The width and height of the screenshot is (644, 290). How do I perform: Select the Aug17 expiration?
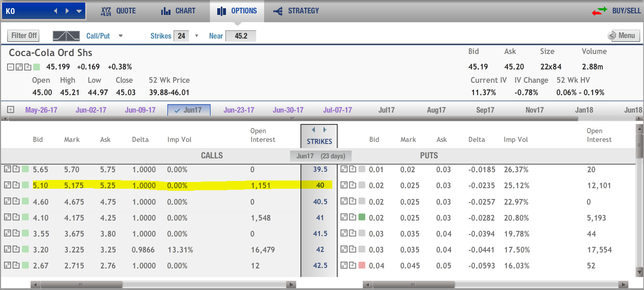pyautogui.click(x=436, y=110)
